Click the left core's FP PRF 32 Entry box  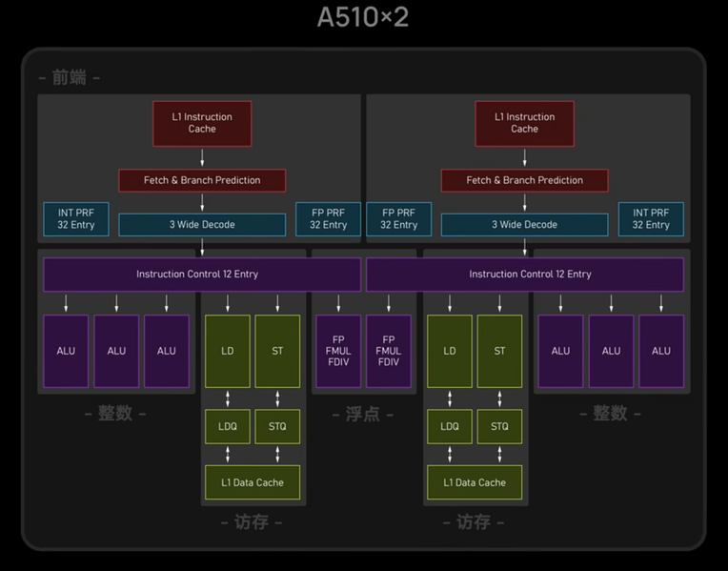(x=328, y=219)
